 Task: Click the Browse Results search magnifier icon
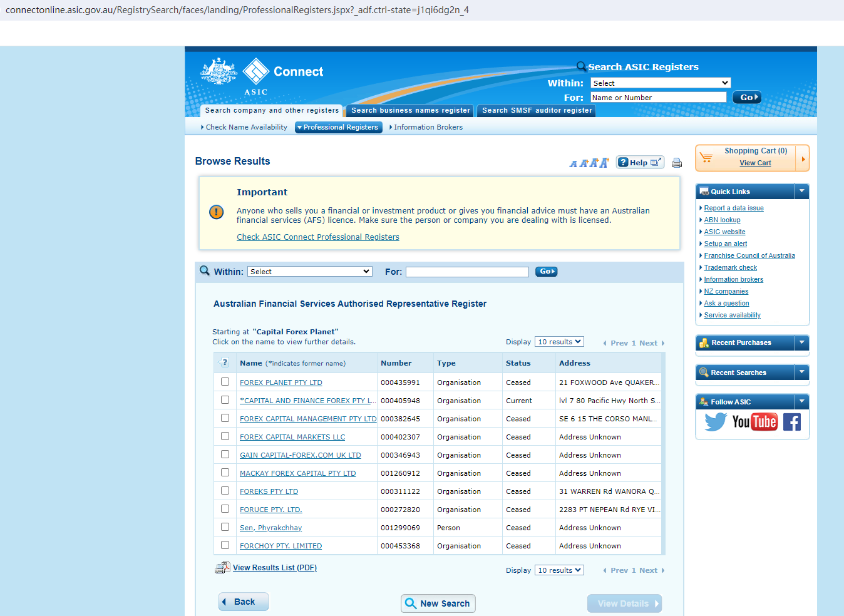[205, 271]
